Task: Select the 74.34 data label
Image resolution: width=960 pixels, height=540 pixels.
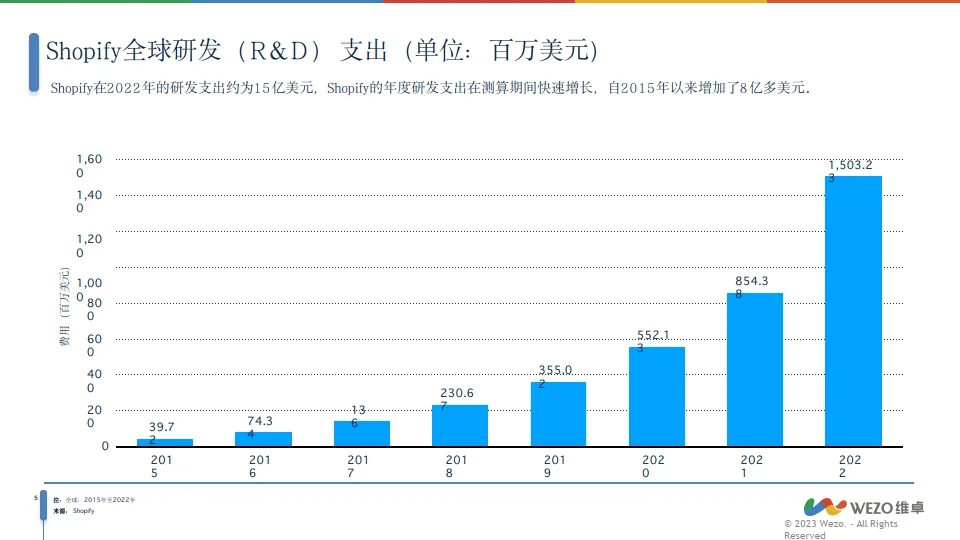Action: [x=260, y=427]
